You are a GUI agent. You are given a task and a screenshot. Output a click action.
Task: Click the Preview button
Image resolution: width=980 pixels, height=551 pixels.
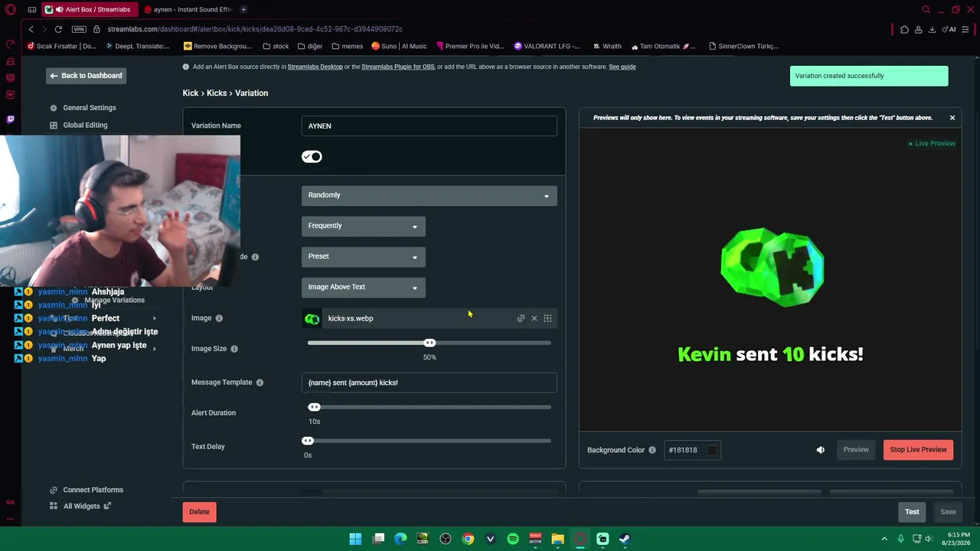[856, 450]
